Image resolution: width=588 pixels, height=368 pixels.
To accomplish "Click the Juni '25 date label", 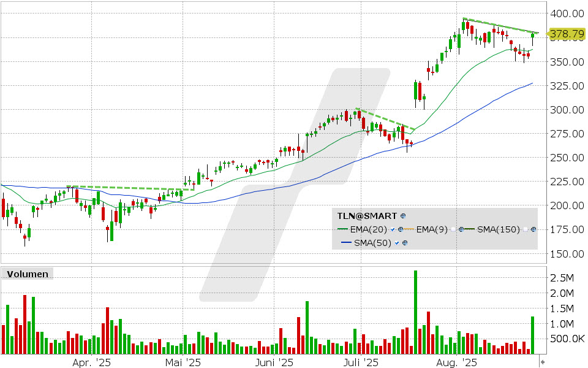I will click(x=274, y=362).
